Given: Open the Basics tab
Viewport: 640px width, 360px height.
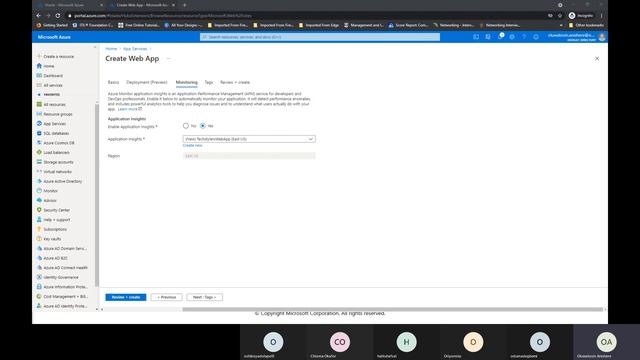Looking at the screenshot, I should click(113, 82).
